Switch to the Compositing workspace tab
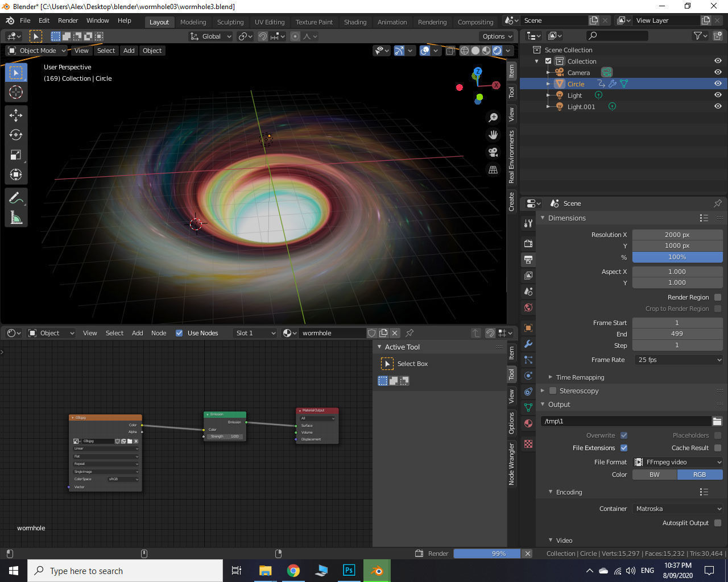Viewport: 728px width, 582px height. point(475,22)
